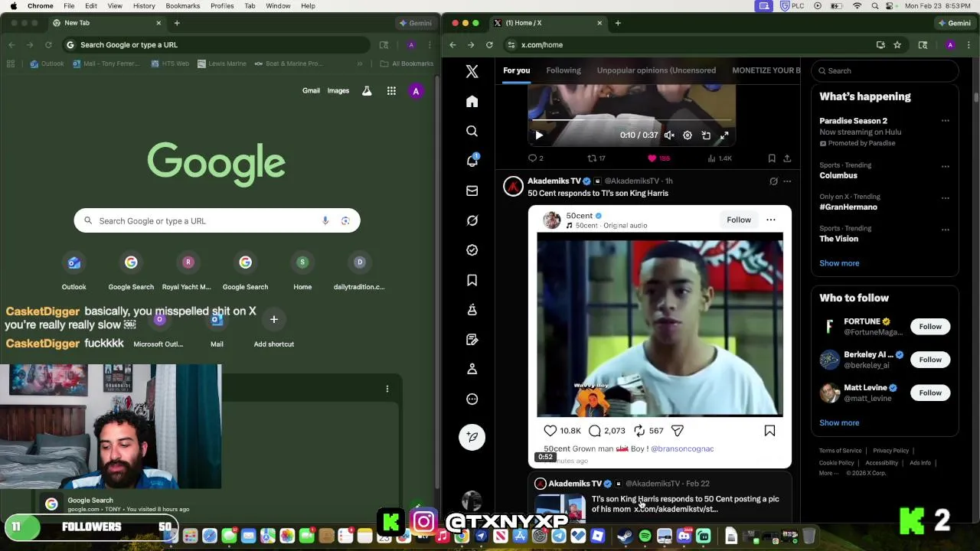The height and width of the screenshot is (551, 980).
Task: Save the embedded Instagram post bookmark
Action: 769,431
